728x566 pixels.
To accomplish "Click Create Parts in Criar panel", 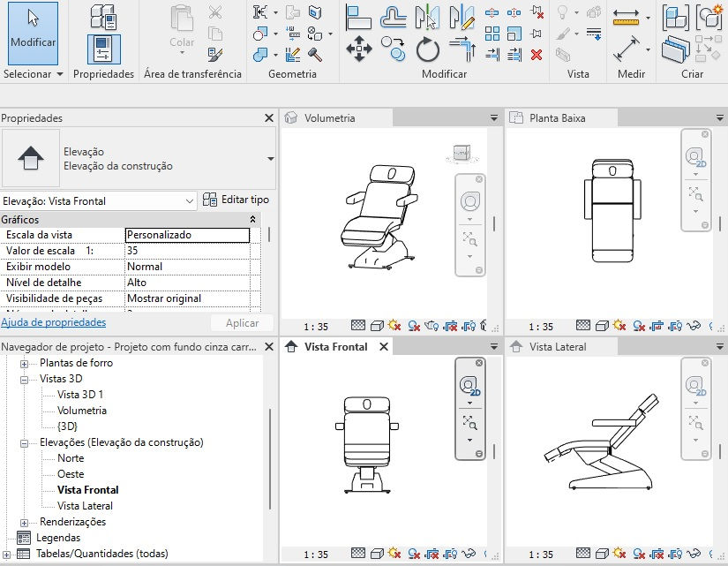I will [675, 49].
